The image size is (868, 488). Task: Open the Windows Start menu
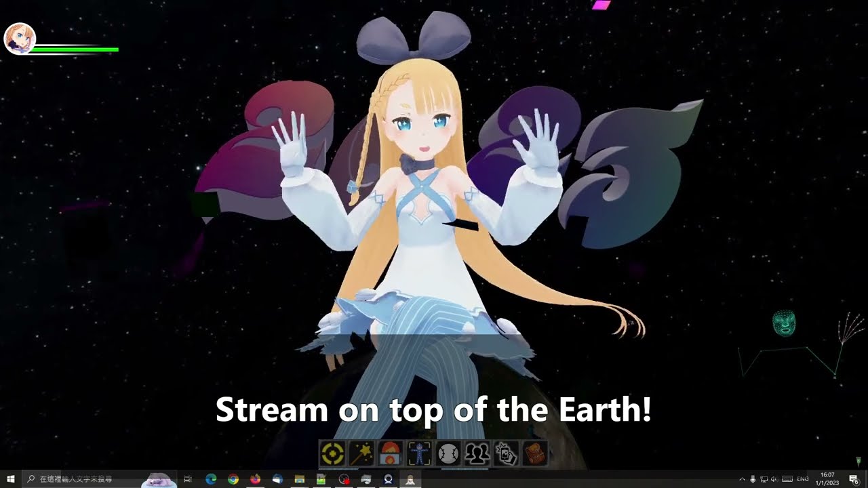tap(11, 479)
